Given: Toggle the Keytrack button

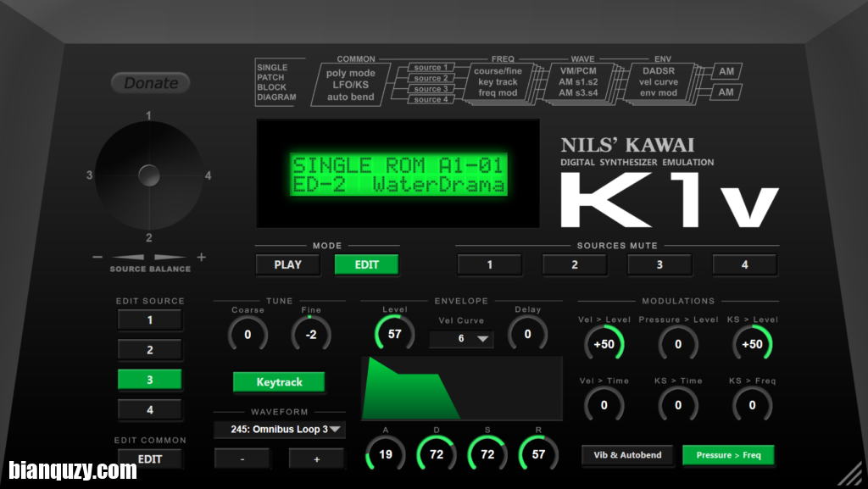Looking at the screenshot, I should click(279, 381).
